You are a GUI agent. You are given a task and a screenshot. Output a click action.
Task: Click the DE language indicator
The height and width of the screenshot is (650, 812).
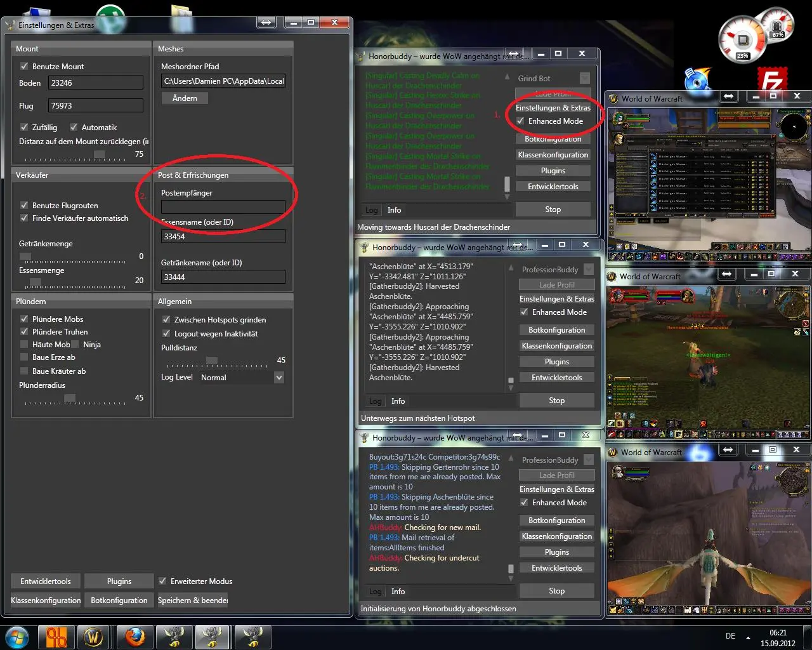pos(730,636)
